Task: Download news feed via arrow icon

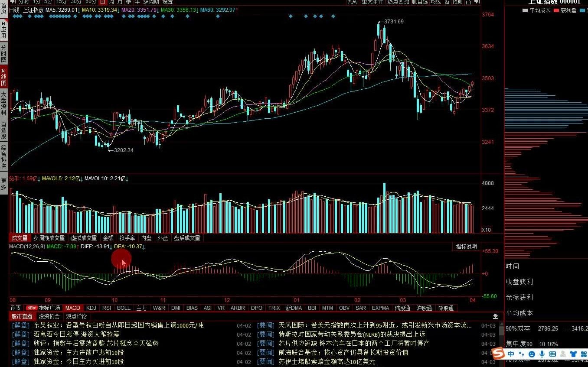Action: point(495,317)
